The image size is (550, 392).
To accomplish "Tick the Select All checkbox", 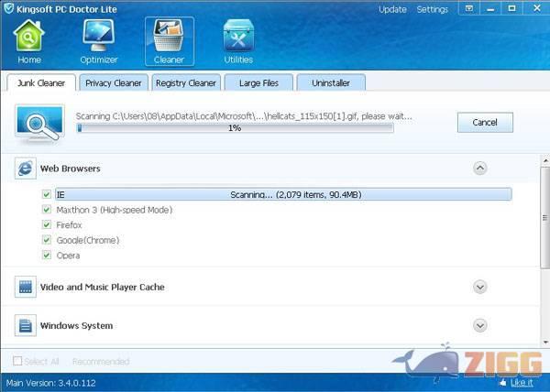I will pos(17,361).
